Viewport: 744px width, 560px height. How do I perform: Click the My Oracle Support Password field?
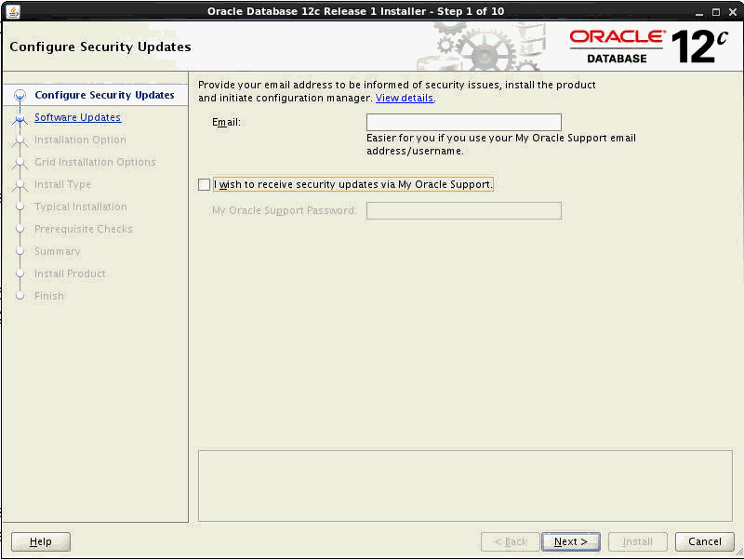coord(463,210)
